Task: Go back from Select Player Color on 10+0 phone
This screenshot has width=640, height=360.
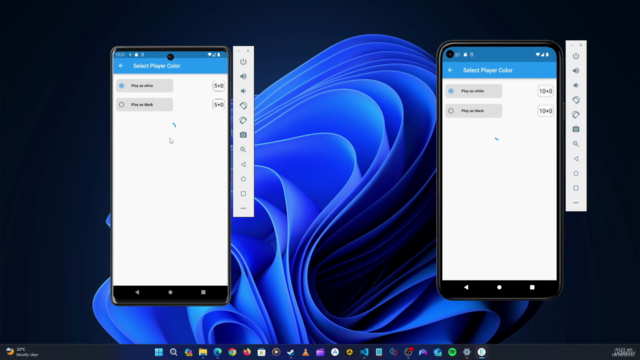Action: [451, 70]
